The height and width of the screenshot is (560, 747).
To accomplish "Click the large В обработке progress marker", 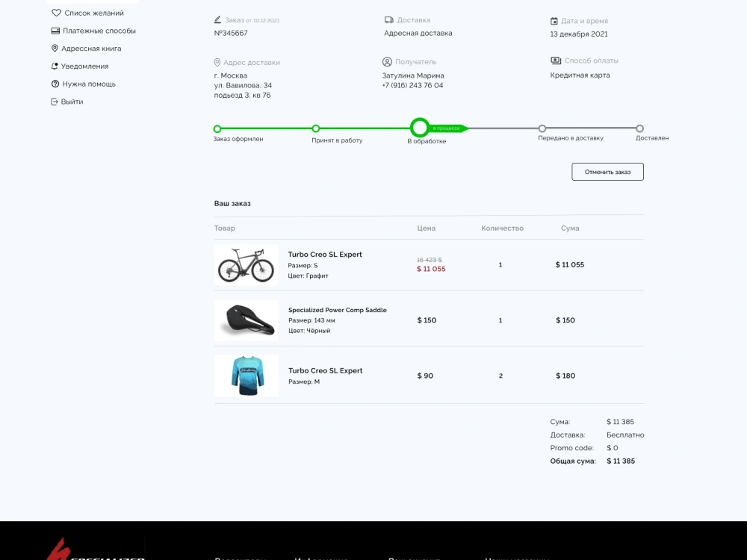I will click(x=419, y=128).
